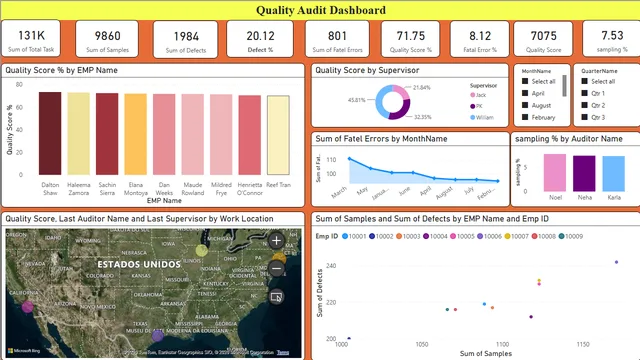Select Emp ID 10003 legend entry
The width and height of the screenshot is (640, 360).
click(x=408, y=236)
